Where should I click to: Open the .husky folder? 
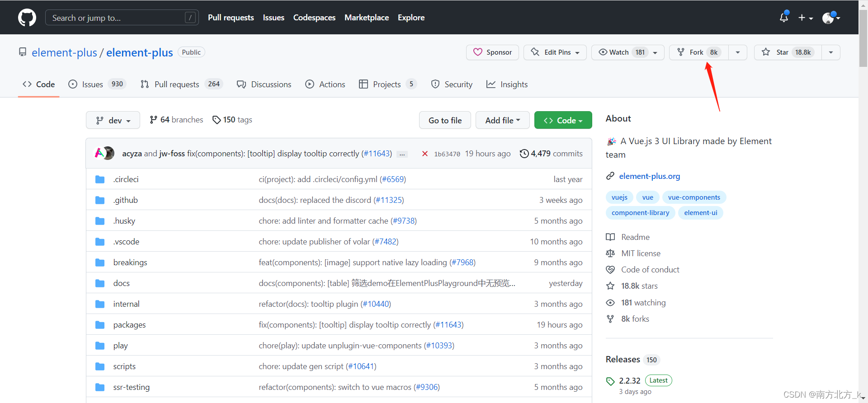tap(124, 221)
